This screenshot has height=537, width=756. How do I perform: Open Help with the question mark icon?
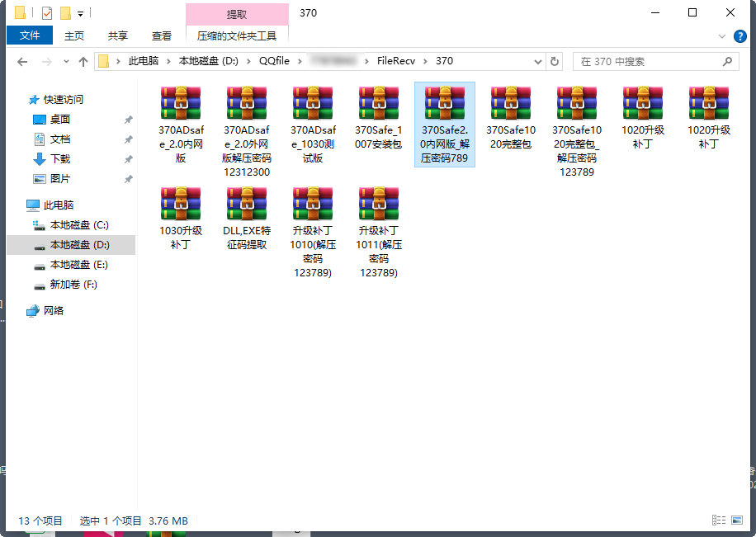(x=740, y=36)
